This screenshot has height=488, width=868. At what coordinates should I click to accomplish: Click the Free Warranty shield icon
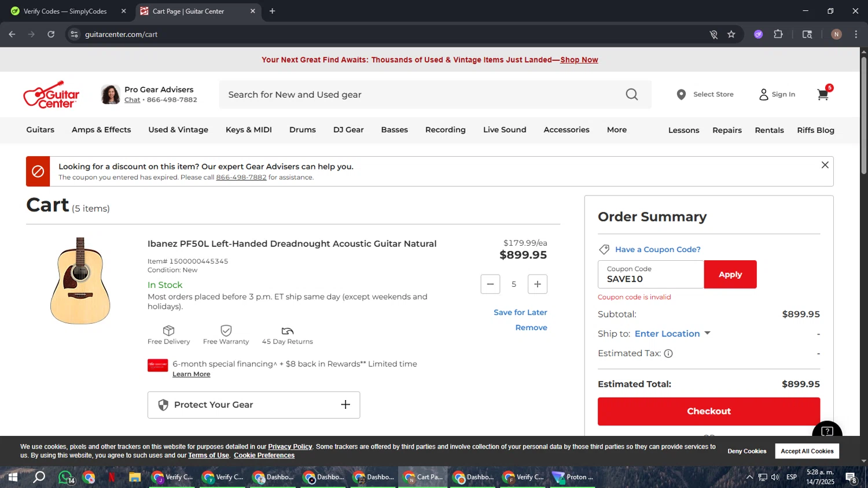coord(226,330)
